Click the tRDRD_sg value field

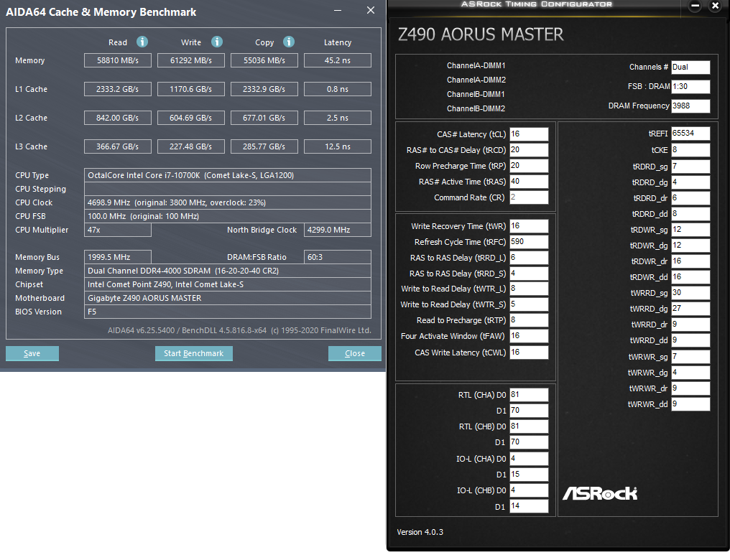tap(690, 167)
